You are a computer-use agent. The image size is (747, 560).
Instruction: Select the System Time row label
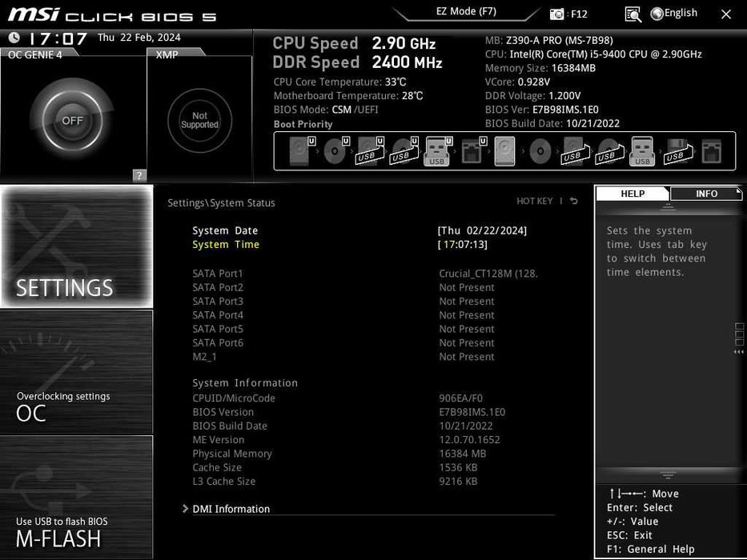click(x=226, y=244)
